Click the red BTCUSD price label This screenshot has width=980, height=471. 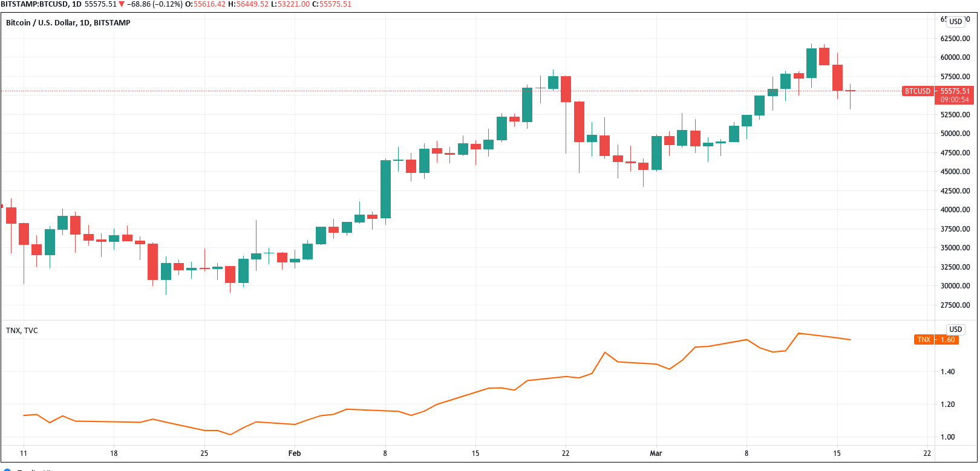click(918, 91)
